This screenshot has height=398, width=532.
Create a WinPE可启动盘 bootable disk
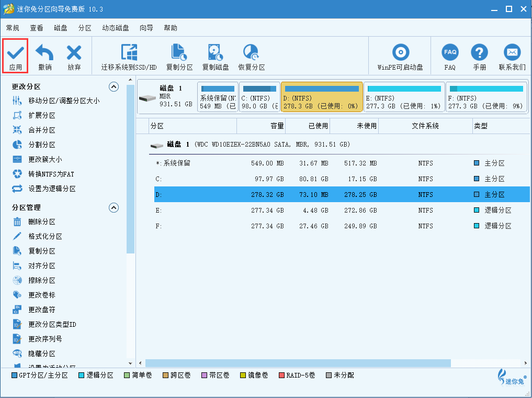click(400, 57)
